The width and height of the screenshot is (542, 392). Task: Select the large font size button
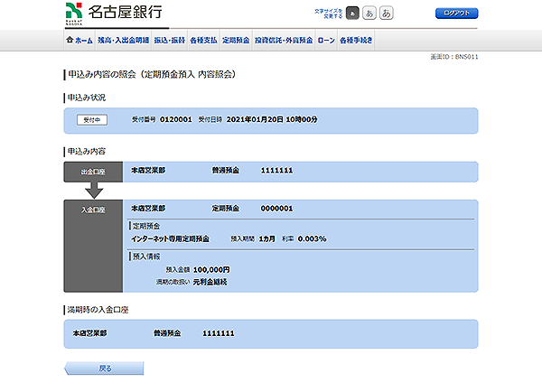(x=386, y=14)
